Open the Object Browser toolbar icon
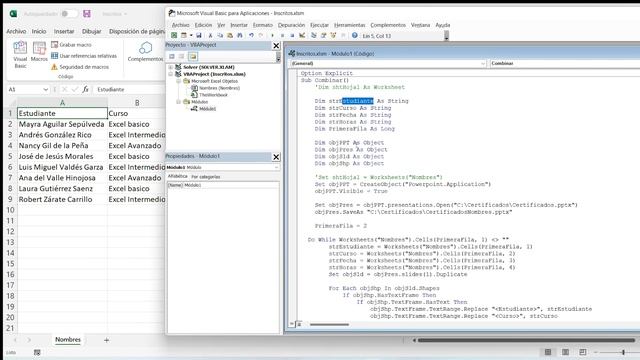 click(x=333, y=36)
